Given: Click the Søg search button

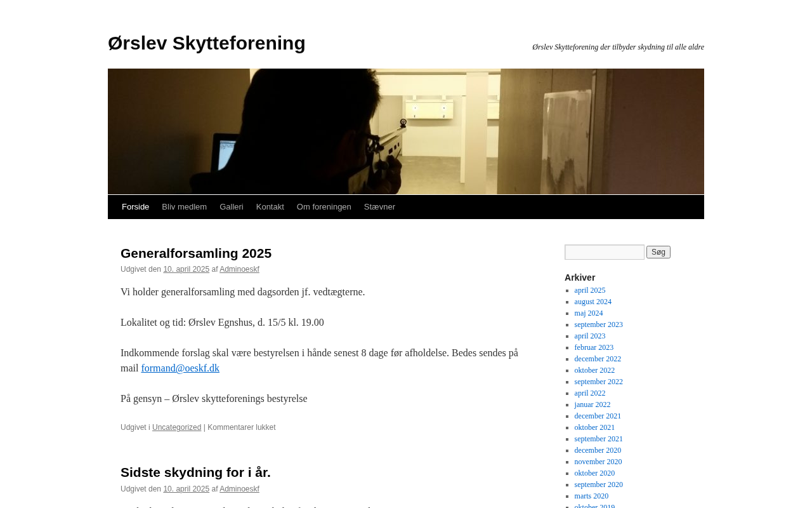Looking at the screenshot, I should [x=658, y=252].
